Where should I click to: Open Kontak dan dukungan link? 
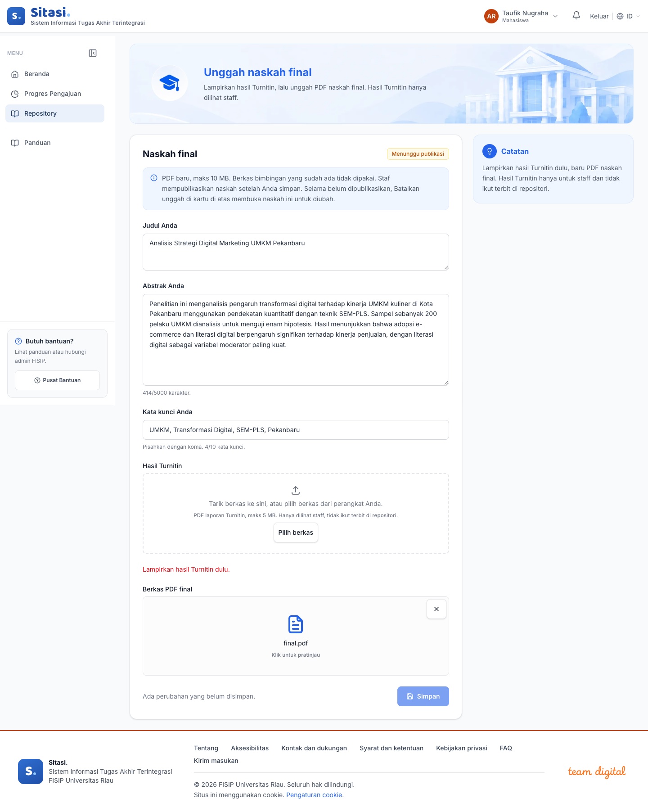[314, 748]
